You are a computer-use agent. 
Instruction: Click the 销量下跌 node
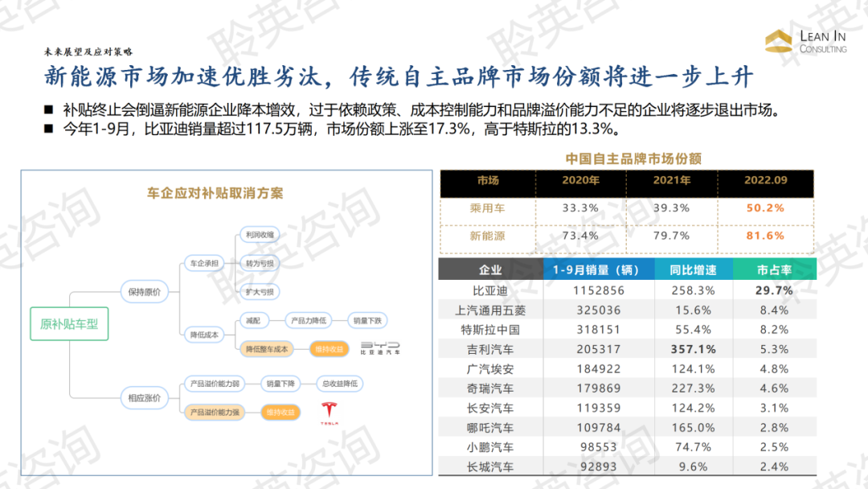(367, 320)
